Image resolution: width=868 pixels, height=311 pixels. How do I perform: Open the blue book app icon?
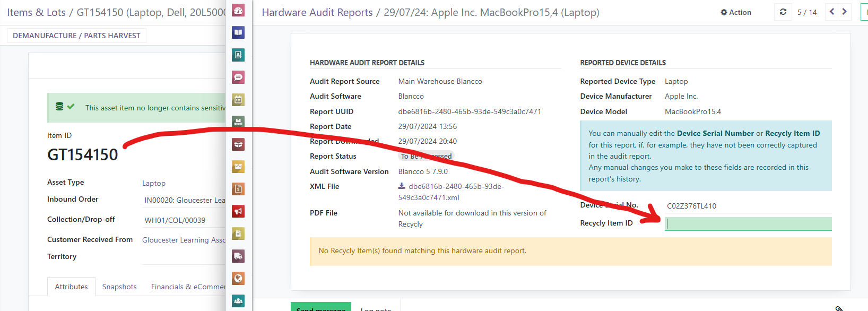point(238,33)
